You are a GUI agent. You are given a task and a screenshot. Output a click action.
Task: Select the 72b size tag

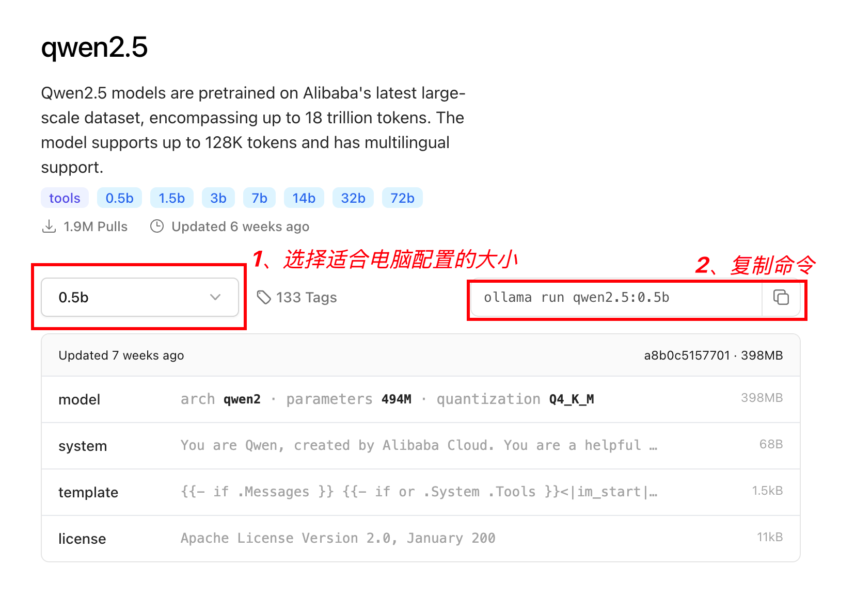[402, 198]
